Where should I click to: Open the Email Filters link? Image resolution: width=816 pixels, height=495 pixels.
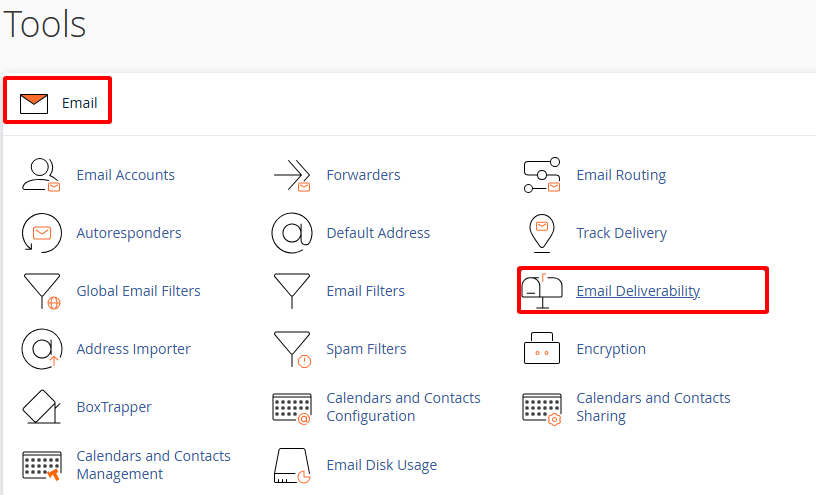(365, 290)
